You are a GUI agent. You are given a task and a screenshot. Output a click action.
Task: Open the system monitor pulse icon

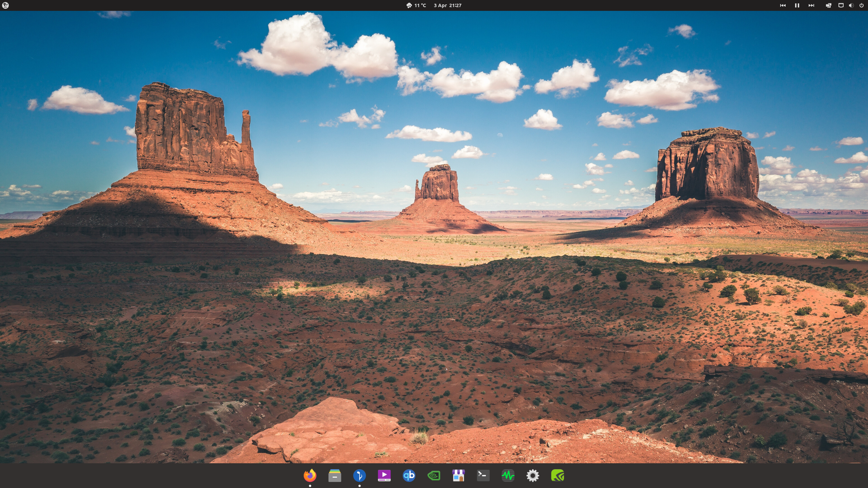click(508, 475)
